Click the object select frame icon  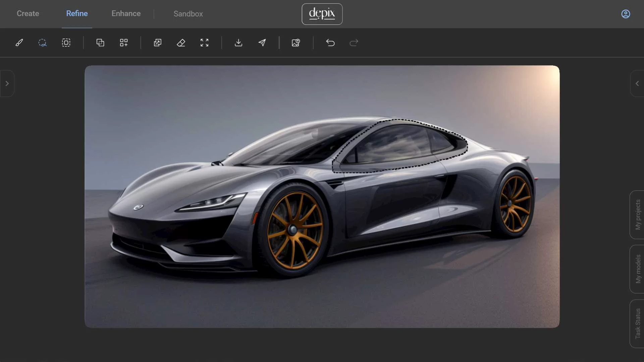(x=66, y=43)
